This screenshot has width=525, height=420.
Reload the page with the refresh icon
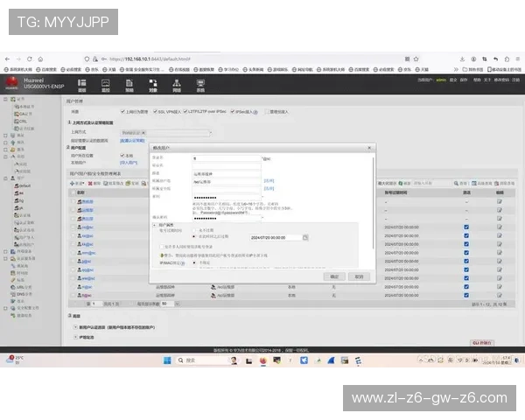pyautogui.click(x=30, y=59)
